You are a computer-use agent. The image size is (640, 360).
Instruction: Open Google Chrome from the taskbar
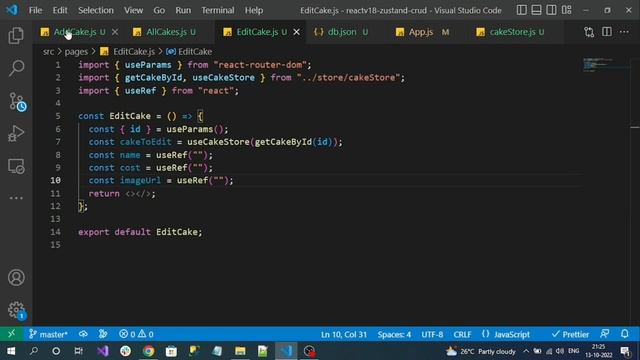click(x=149, y=351)
